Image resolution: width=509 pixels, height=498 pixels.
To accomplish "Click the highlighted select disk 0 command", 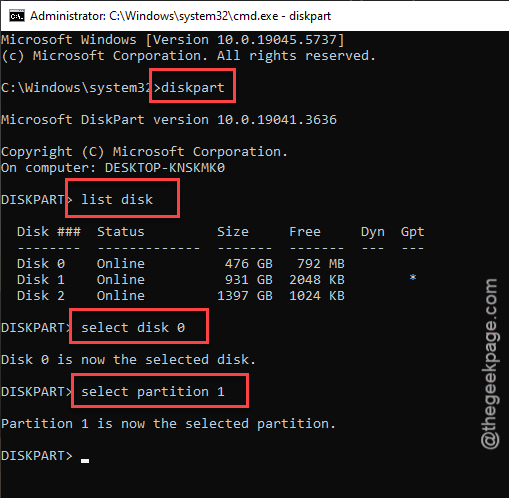I will [133, 327].
